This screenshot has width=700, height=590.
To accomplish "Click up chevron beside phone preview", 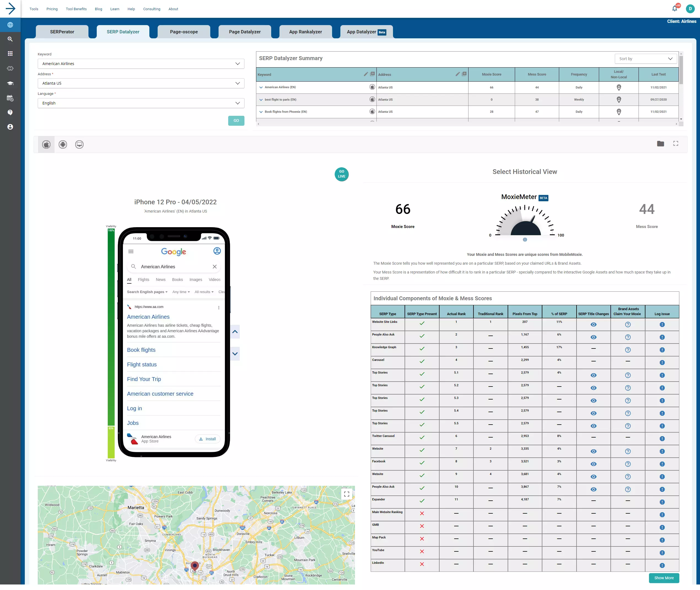I will (x=235, y=332).
